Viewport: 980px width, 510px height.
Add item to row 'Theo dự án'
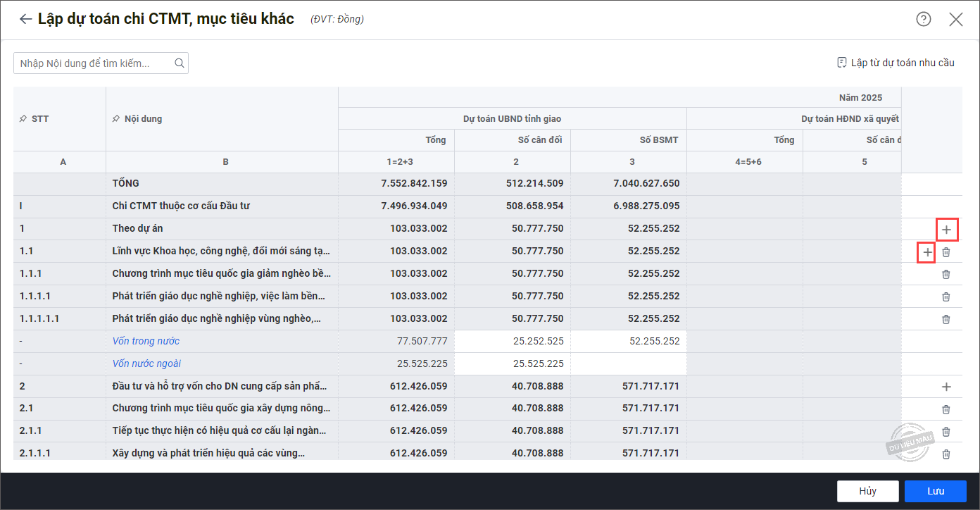(946, 230)
